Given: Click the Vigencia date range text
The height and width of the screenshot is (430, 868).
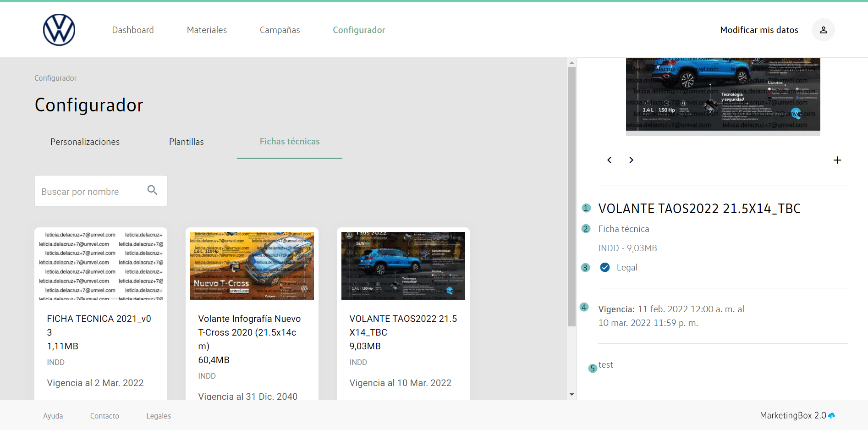Looking at the screenshot, I should pyautogui.click(x=671, y=316).
